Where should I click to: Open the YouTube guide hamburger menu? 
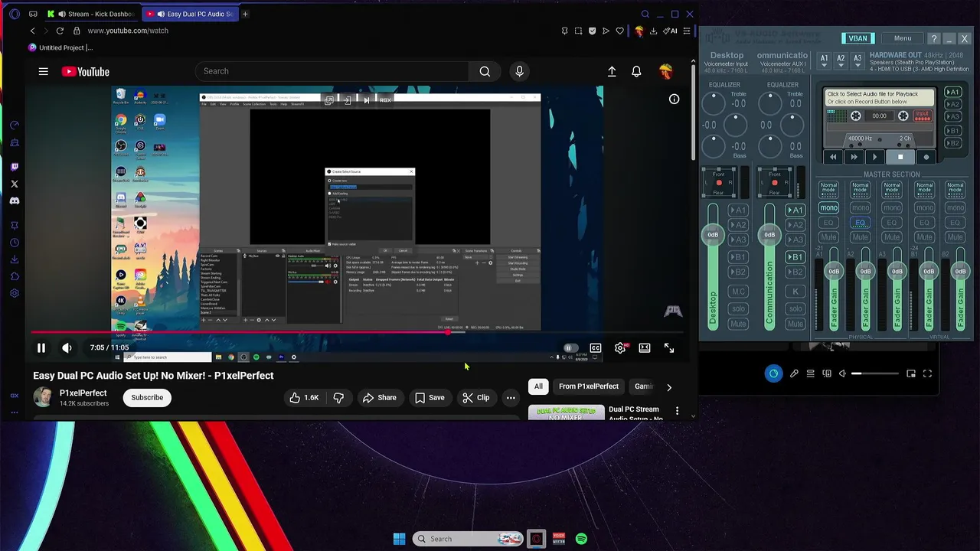pos(44,71)
